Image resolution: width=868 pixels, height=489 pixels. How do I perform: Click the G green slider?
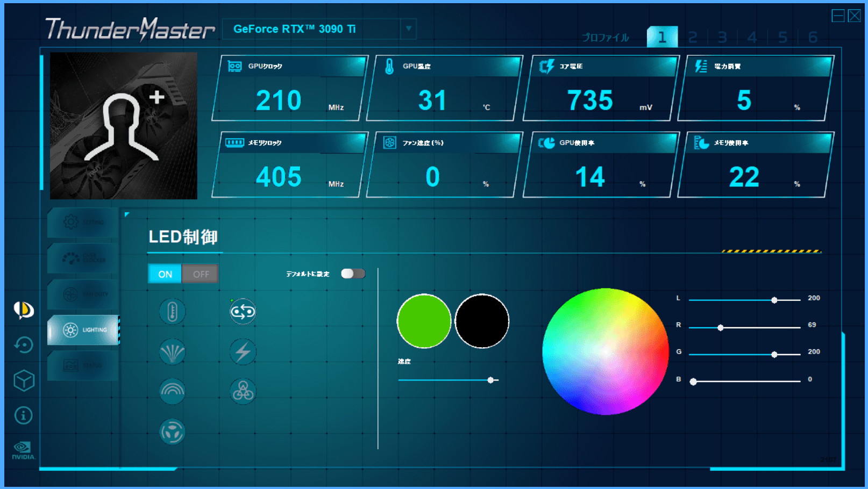pos(745,354)
